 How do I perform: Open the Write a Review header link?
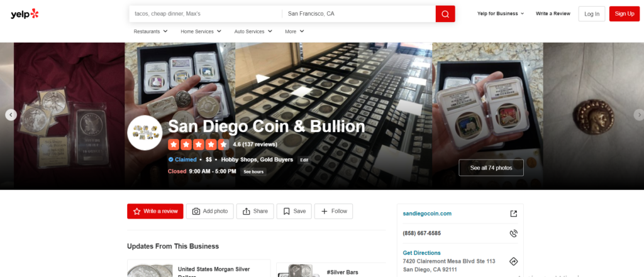[553, 14]
